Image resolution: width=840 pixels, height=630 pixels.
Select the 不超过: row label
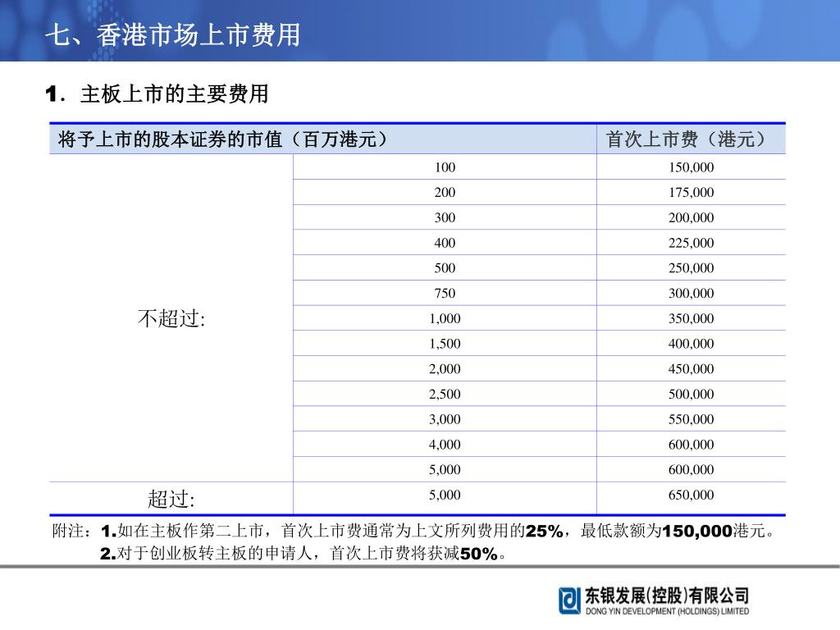[171, 318]
